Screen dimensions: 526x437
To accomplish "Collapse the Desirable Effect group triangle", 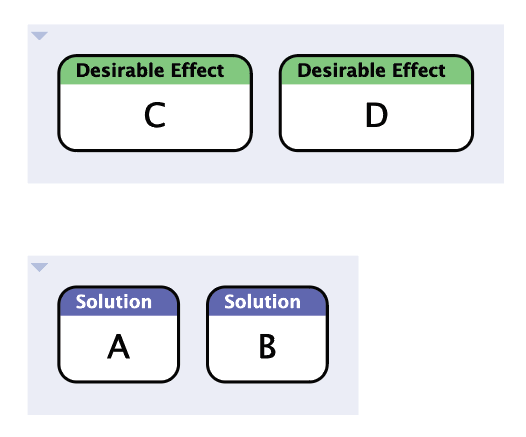I will click(39, 36).
